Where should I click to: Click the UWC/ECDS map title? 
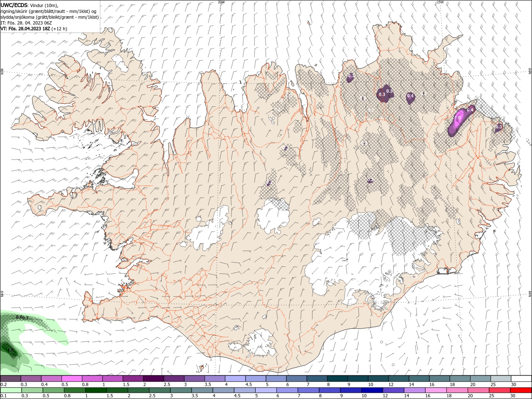point(14,5)
